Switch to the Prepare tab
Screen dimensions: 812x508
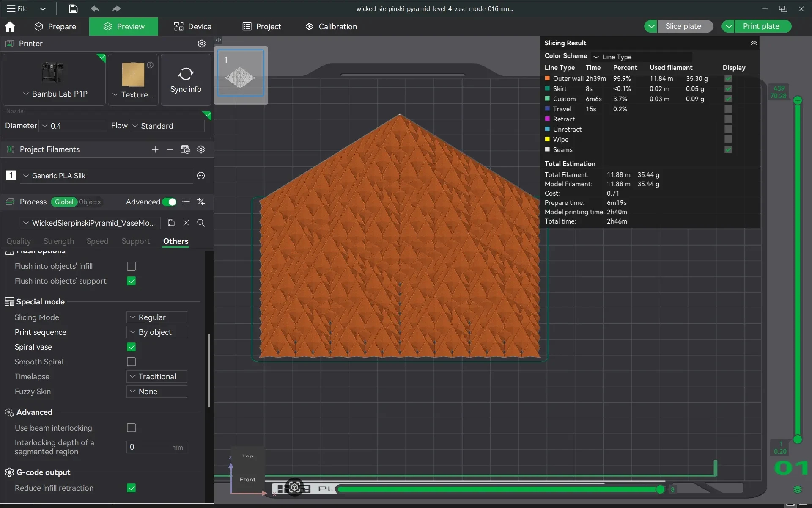[55, 27]
